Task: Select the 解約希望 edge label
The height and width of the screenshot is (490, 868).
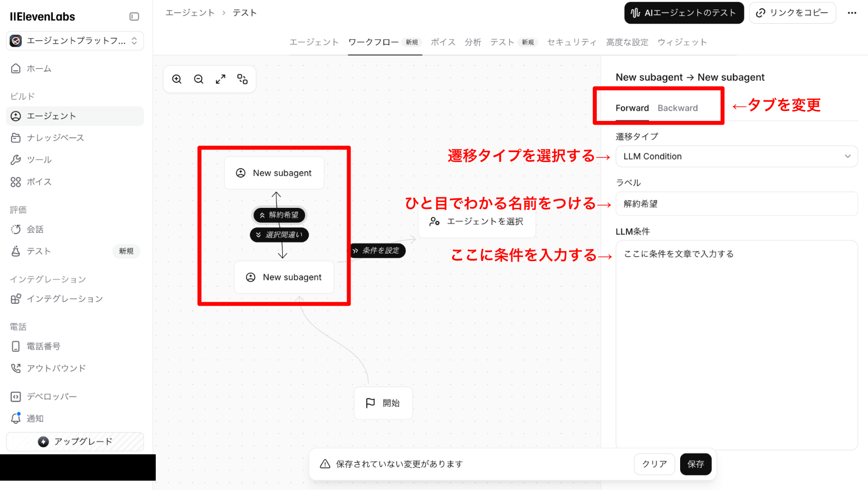Action: (279, 215)
